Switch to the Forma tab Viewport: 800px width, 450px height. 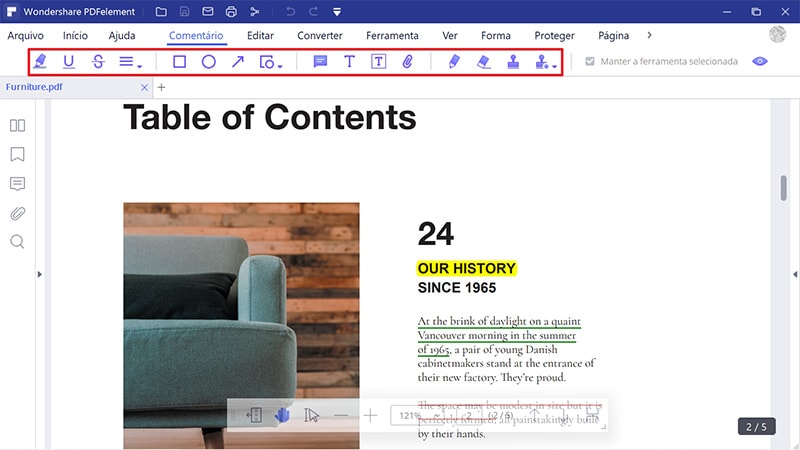point(496,36)
